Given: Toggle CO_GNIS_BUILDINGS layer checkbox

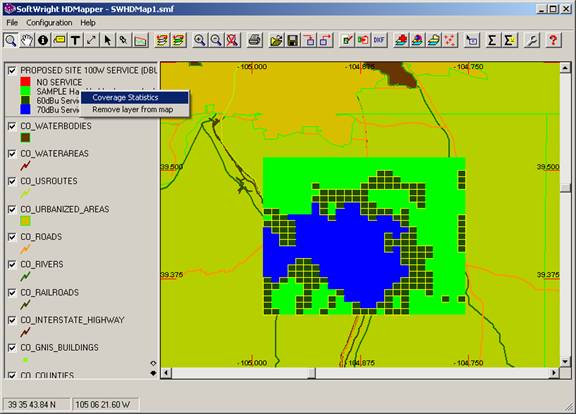Looking at the screenshot, I should 12,348.
